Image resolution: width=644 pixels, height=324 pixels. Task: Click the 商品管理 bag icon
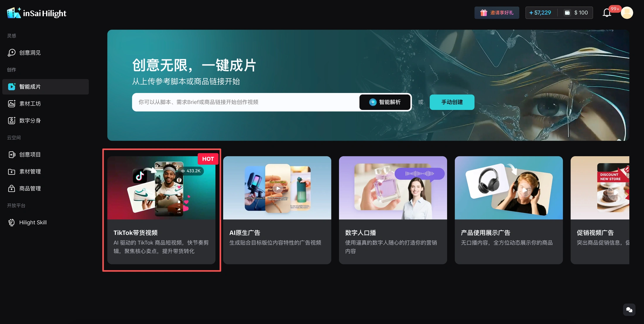coord(12,188)
